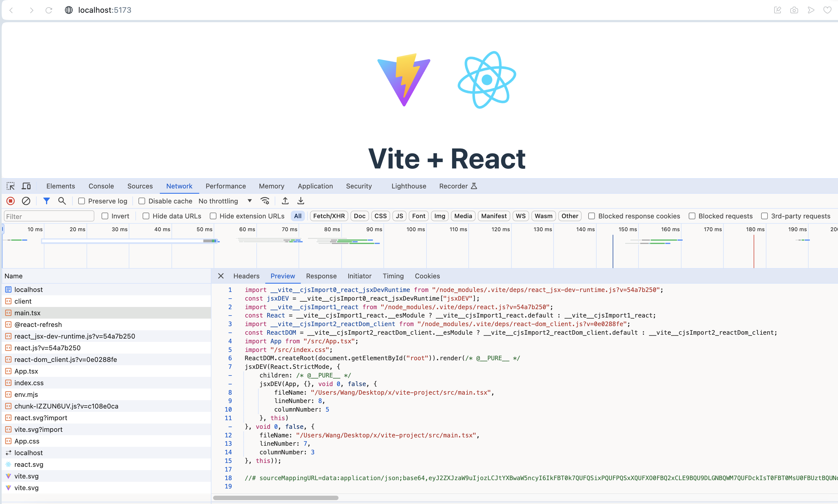
Task: Open network conditions wifi icon
Action: [265, 201]
